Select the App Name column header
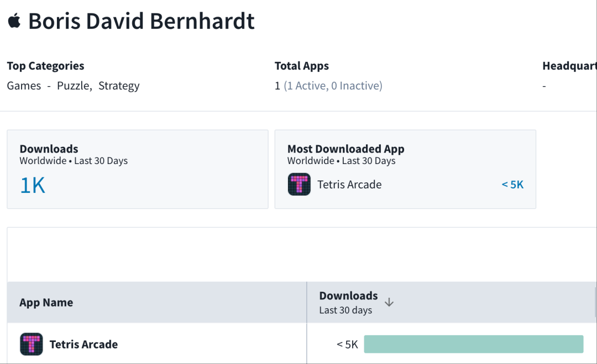This screenshot has width=597, height=364. tap(46, 303)
